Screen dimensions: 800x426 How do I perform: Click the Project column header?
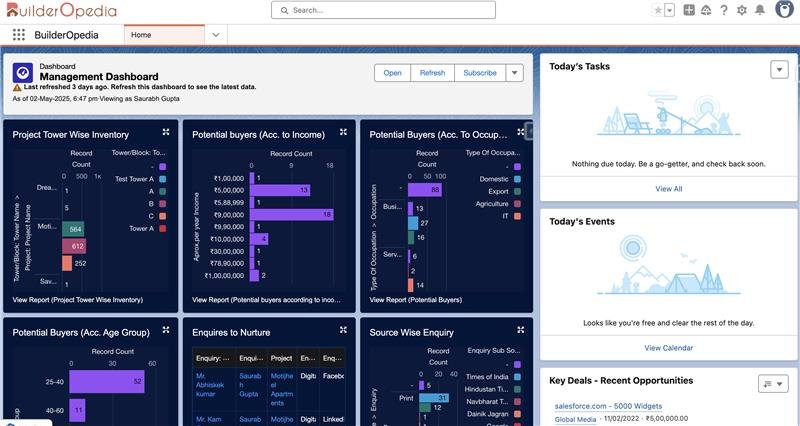click(x=281, y=358)
